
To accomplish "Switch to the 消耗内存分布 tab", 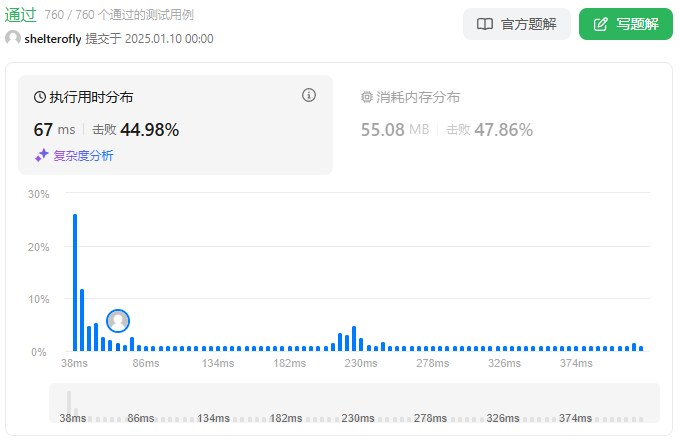I will [x=418, y=97].
